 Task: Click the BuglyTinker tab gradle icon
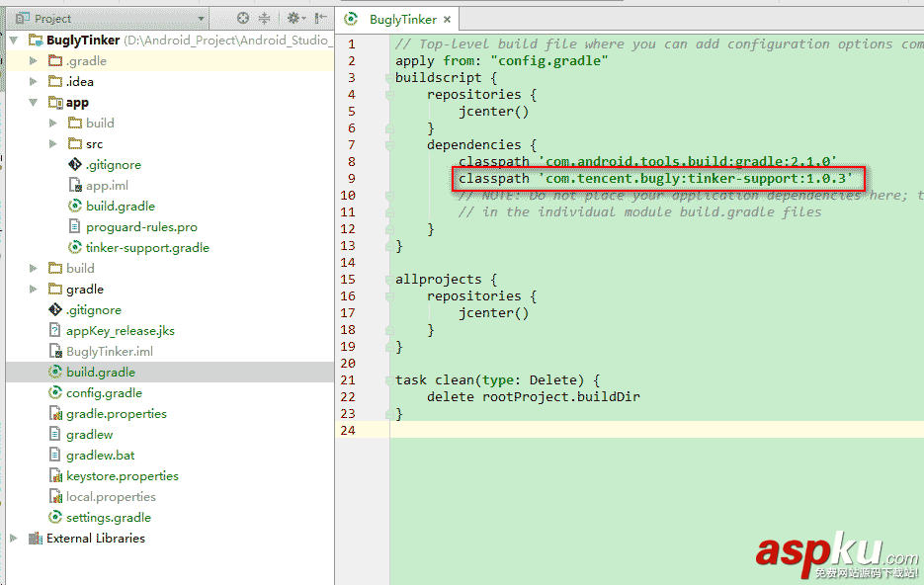pos(351,20)
